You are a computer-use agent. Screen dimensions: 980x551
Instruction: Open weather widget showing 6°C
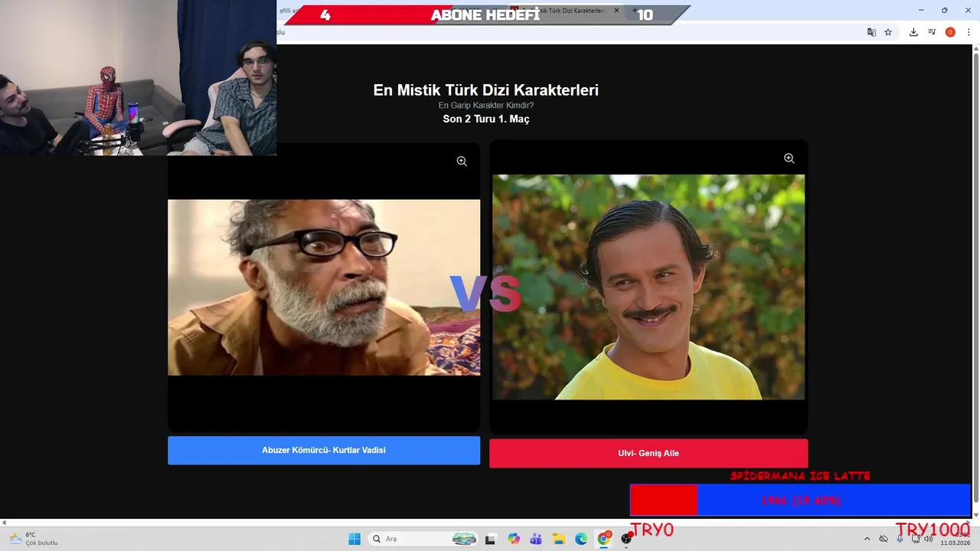click(34, 539)
